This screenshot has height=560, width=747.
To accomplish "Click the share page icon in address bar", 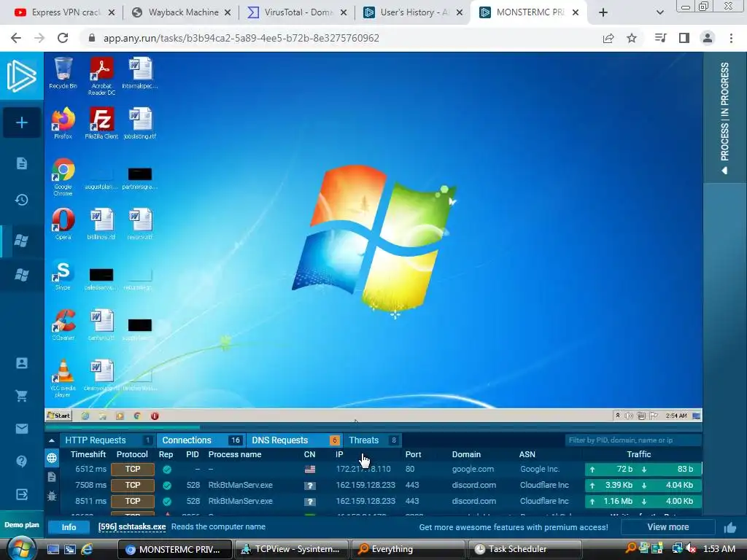I will (608, 38).
